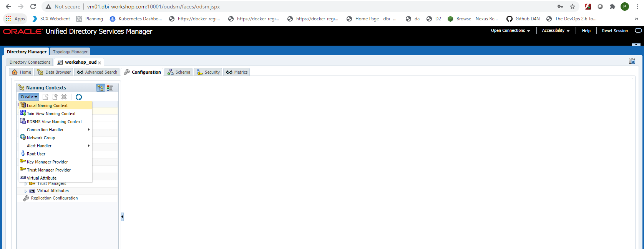Screen dimensions: 644x249
Task: Click the Chrome bookmark star icon
Action: tap(573, 7)
